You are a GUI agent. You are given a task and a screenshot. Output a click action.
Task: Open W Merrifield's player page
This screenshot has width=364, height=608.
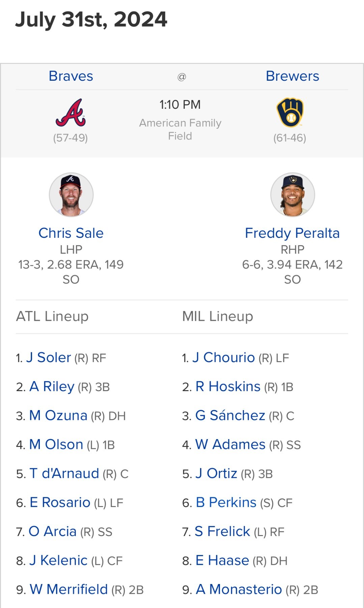coord(69,589)
